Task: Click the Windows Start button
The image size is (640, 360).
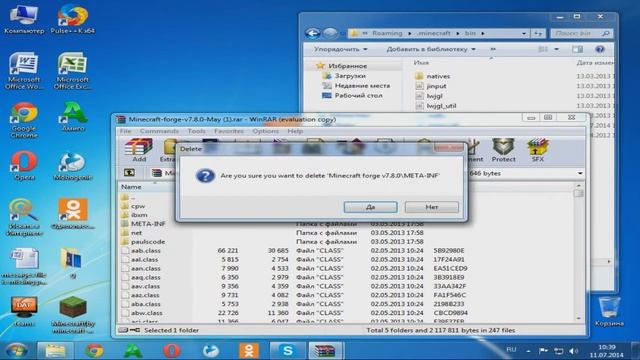Action: 16,351
